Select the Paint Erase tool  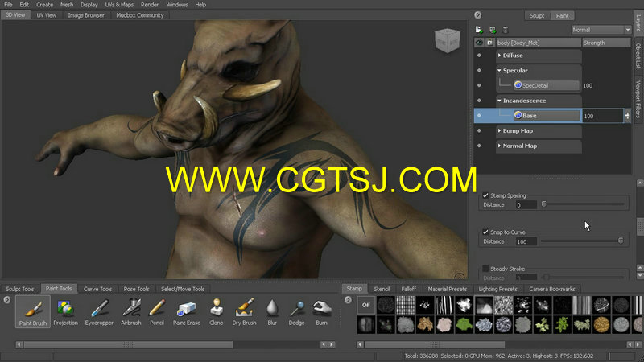[x=187, y=312]
